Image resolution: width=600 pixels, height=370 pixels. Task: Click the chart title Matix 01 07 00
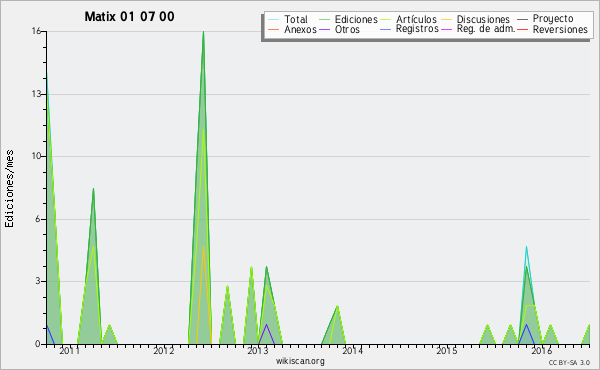point(129,16)
